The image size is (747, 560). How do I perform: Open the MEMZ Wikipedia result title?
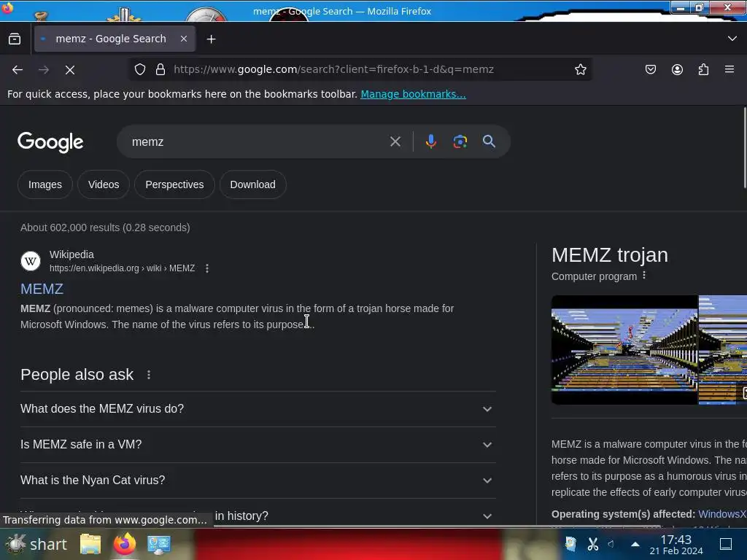point(42,289)
